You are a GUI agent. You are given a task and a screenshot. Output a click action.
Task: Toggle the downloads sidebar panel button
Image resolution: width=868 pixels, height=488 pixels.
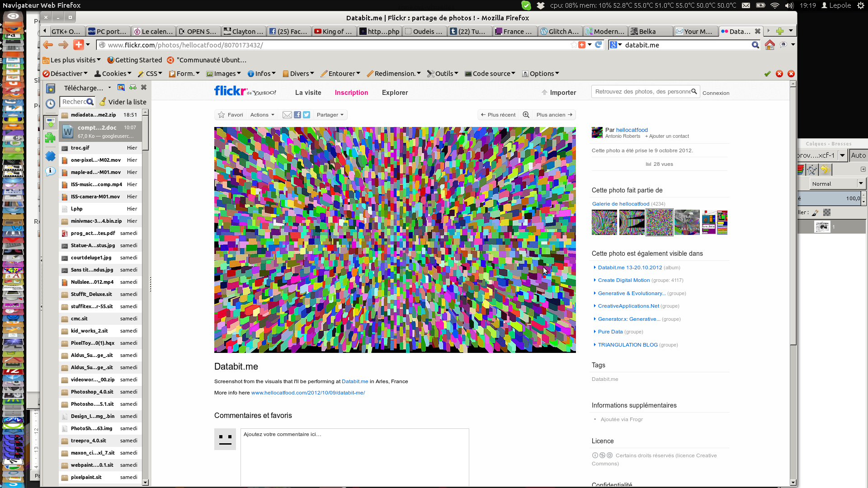click(x=51, y=122)
